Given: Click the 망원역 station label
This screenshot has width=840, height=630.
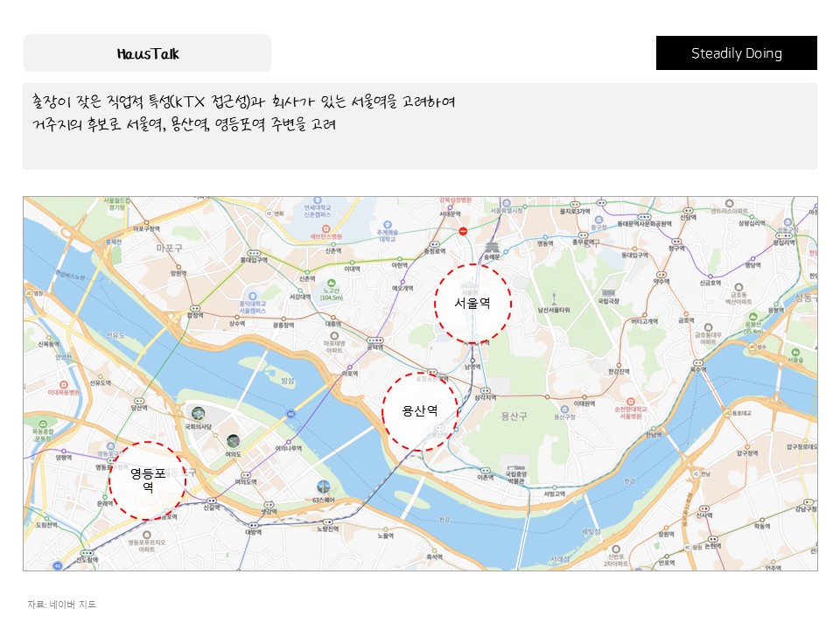Looking at the screenshot, I should (x=178, y=273).
